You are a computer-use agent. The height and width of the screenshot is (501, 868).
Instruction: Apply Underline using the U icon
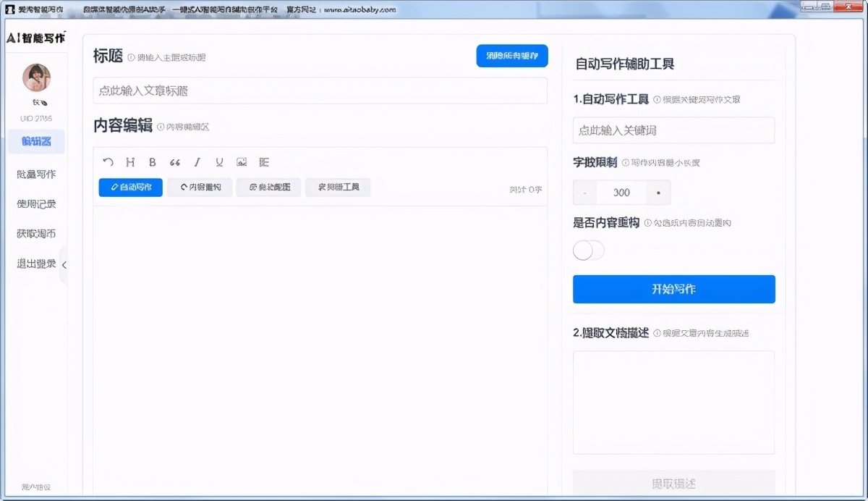pos(218,162)
